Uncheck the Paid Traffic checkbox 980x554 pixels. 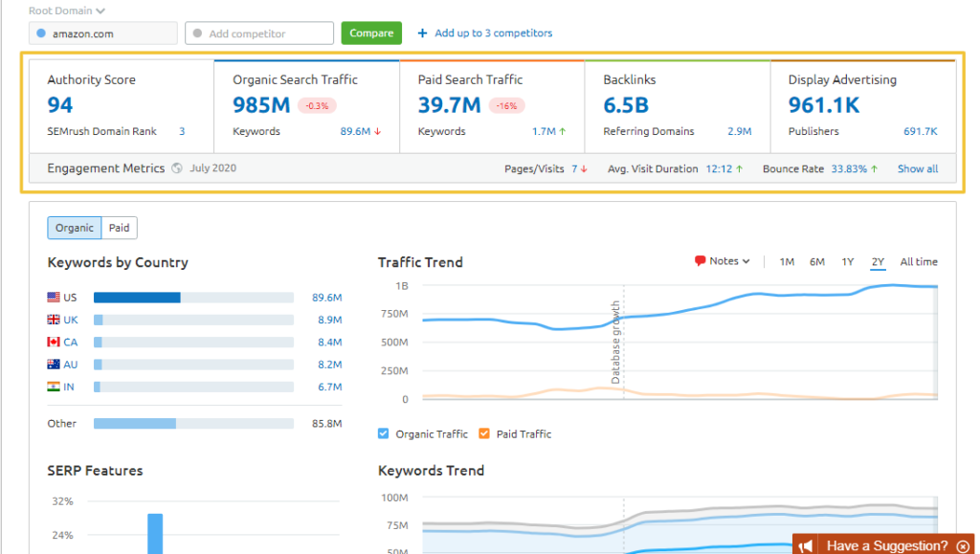point(483,433)
